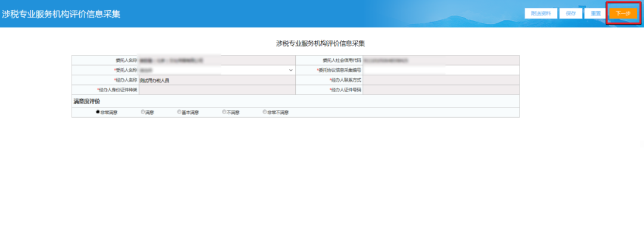Pick the 基本满意 radio button
Image resolution: width=644 pixels, height=236 pixels.
[179, 112]
